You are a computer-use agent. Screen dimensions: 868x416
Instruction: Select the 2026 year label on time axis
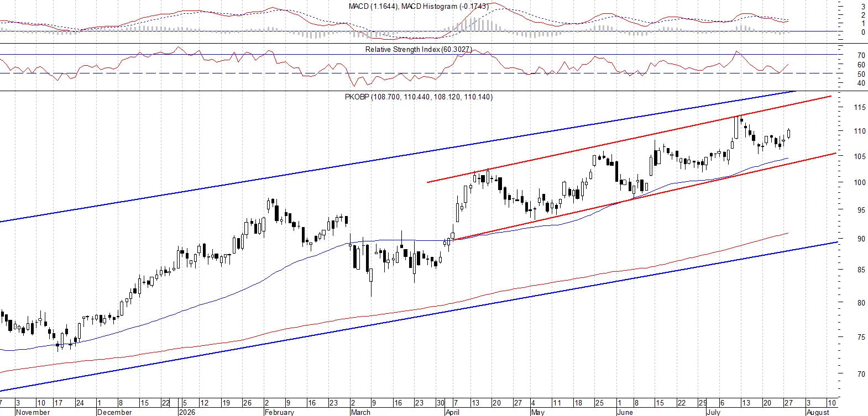tap(187, 412)
